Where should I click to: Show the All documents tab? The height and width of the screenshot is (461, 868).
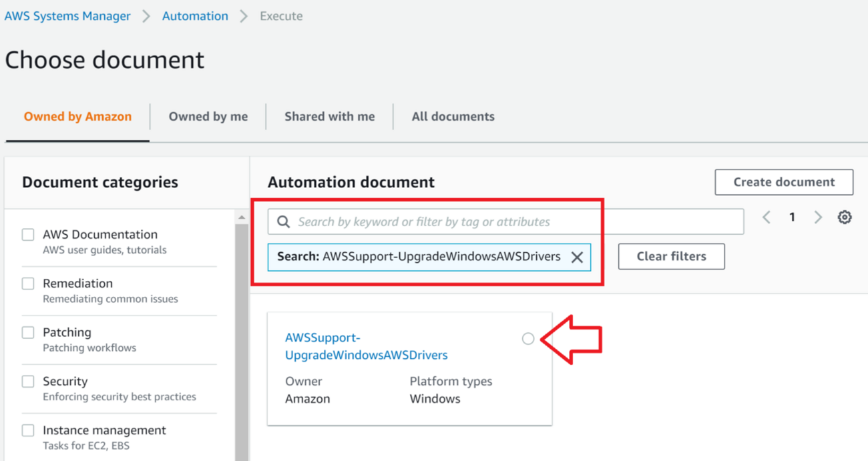(453, 117)
